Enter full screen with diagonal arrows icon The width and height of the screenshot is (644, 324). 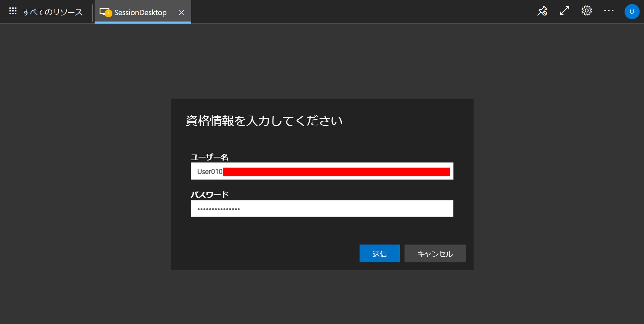pos(564,11)
